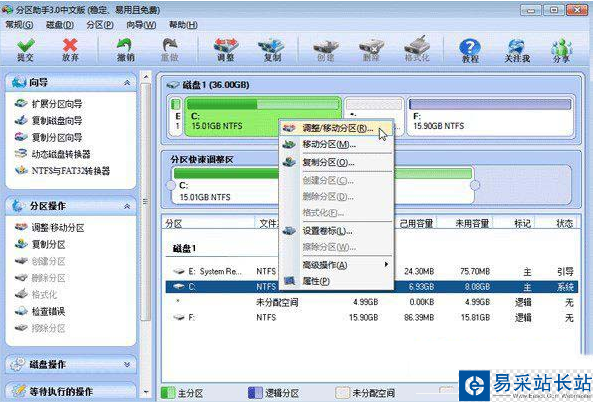Choose 创建分区(C) in context menu
This screenshot has width=593, height=402.
[x=337, y=180]
